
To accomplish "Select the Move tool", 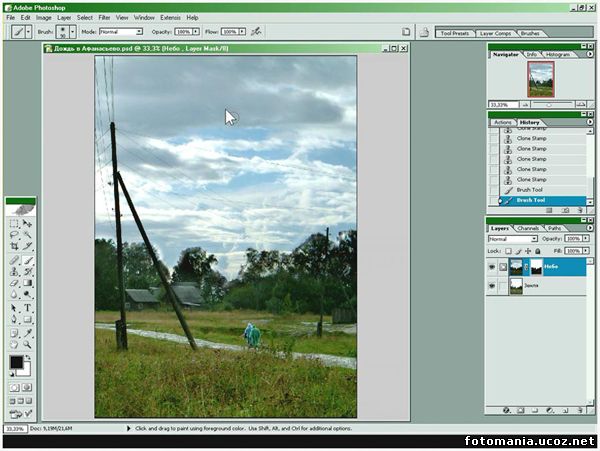I will coord(27,223).
